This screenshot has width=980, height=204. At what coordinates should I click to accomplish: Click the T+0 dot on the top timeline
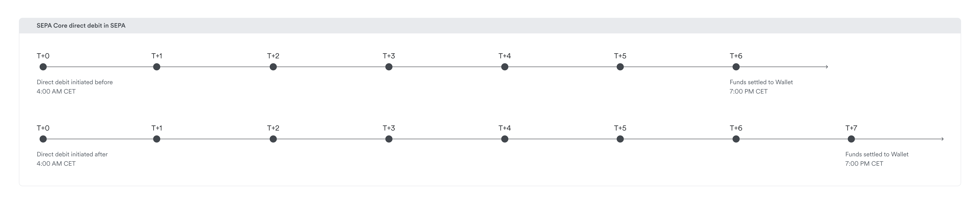43,67
